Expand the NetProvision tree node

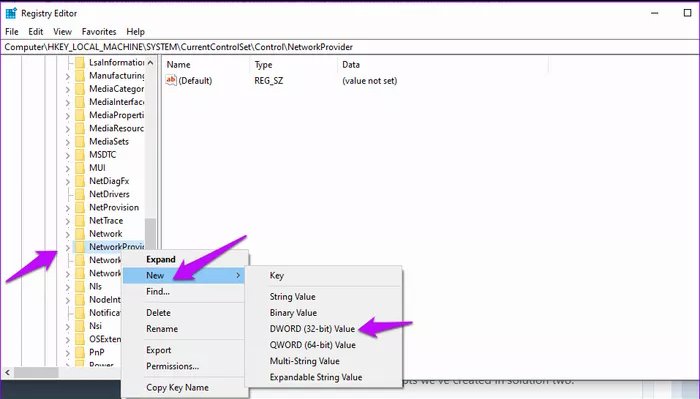[x=67, y=208]
